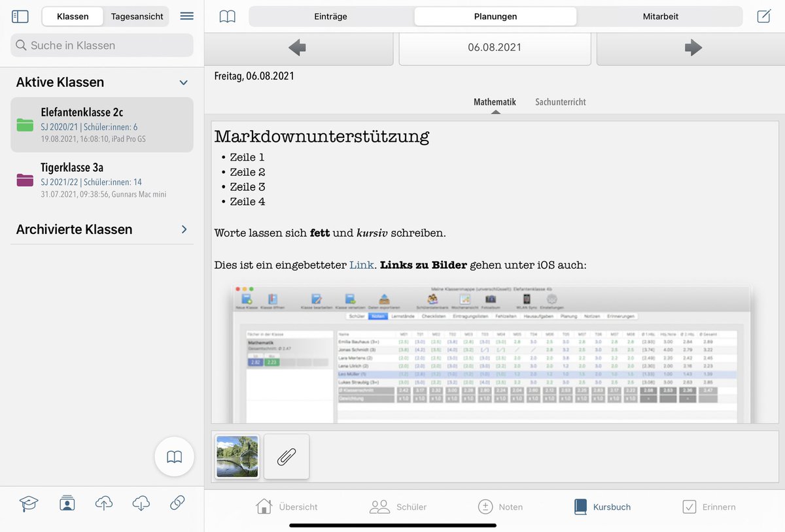Expand the Archivierte Klassen section

click(184, 229)
